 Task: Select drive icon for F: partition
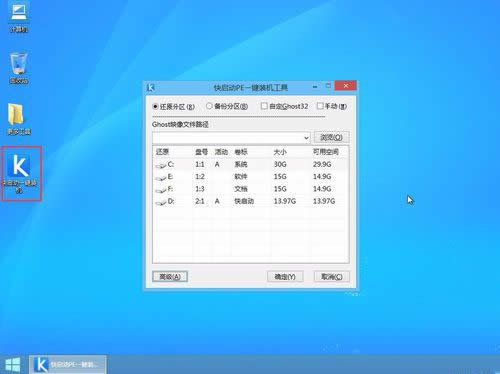(161, 190)
